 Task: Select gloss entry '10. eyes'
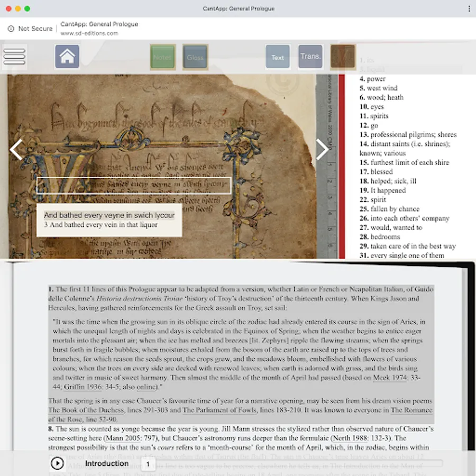[372, 107]
